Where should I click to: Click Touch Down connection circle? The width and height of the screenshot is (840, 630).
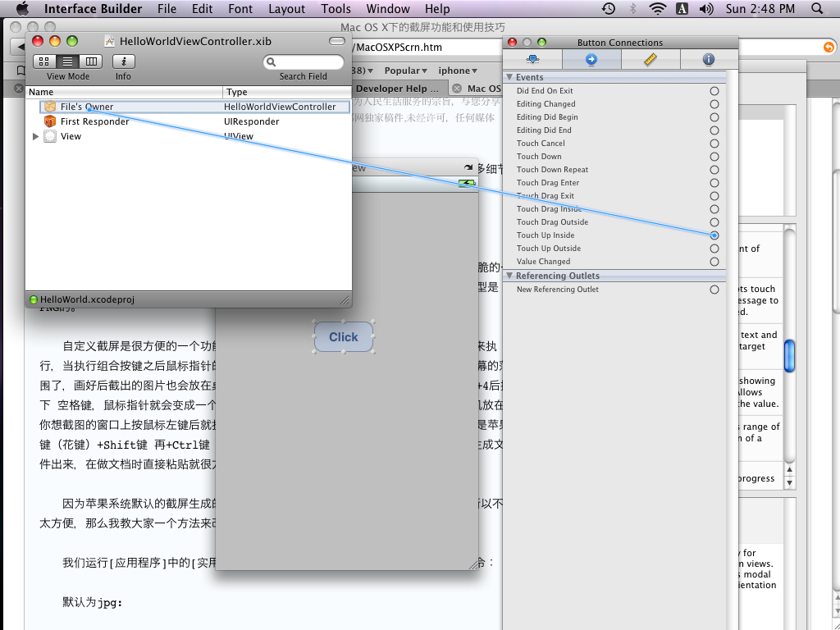point(714,157)
